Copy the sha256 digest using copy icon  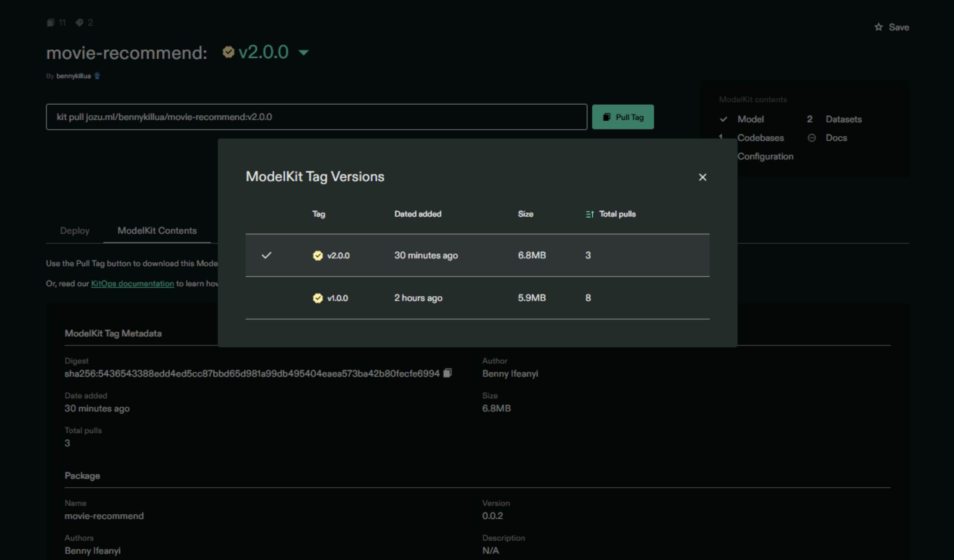[x=447, y=373]
